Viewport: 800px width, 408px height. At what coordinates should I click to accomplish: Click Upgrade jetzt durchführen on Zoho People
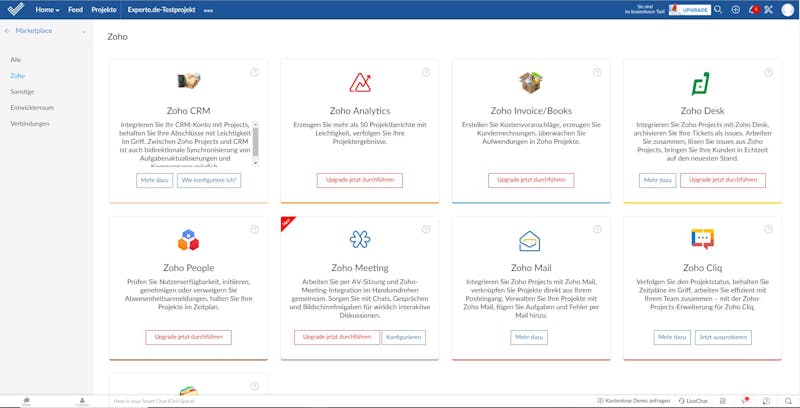188,338
